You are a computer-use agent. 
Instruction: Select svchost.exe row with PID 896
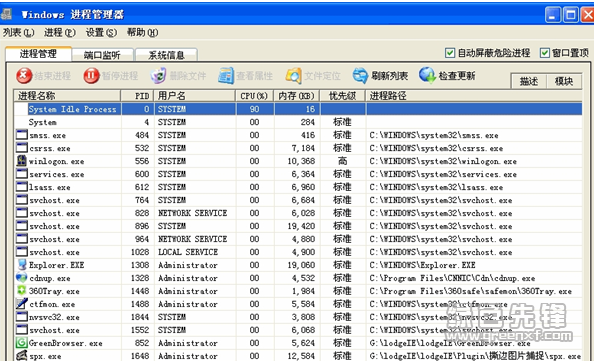point(298,226)
